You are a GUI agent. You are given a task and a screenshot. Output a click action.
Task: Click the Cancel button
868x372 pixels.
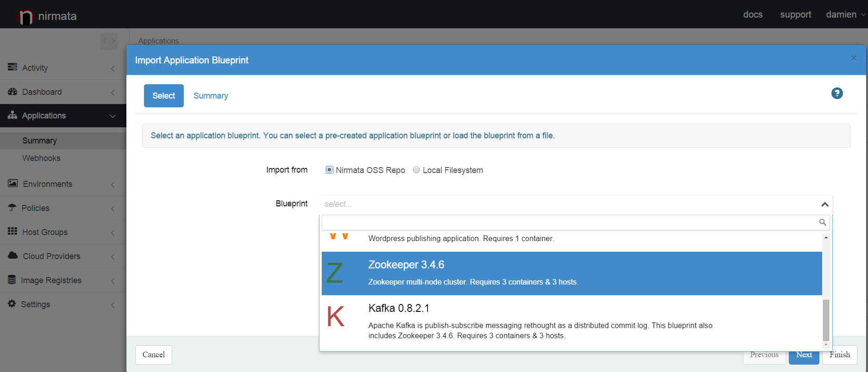click(154, 355)
